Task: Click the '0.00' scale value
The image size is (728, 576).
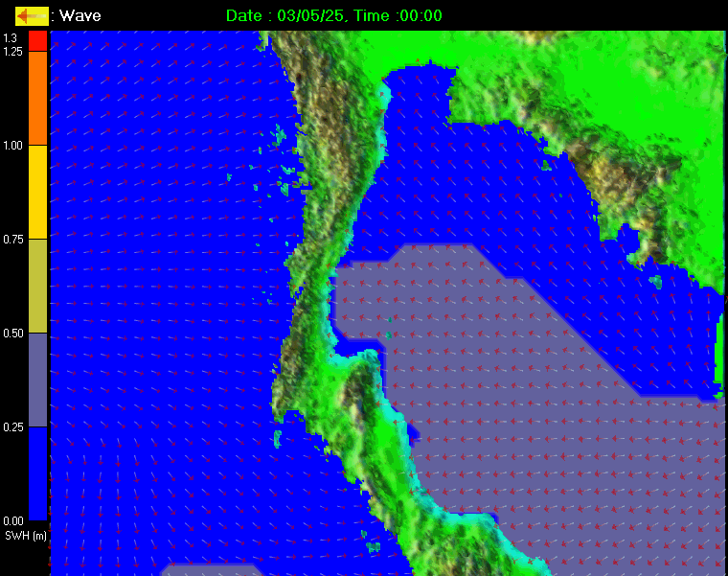Action: (13, 520)
